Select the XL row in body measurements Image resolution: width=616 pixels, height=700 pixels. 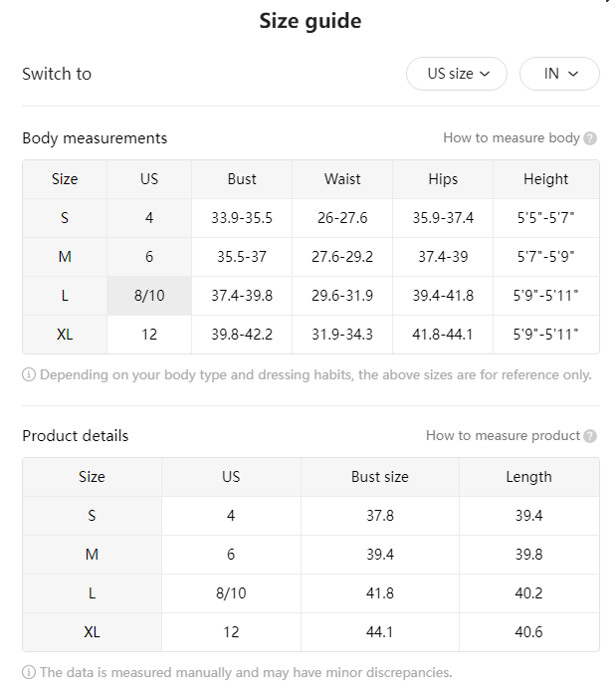click(x=310, y=335)
